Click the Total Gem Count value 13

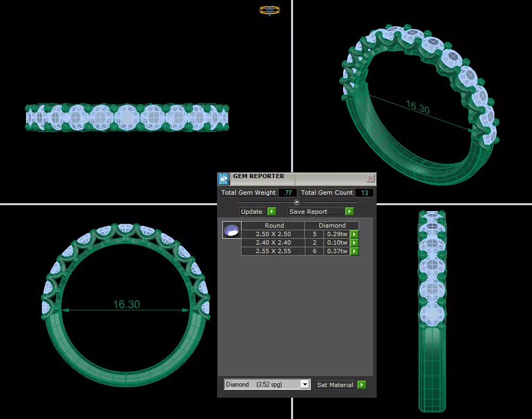pos(364,192)
